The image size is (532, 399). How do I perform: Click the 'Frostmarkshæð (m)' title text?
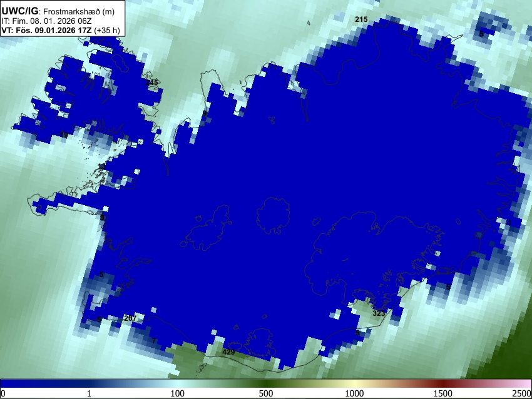79,11
